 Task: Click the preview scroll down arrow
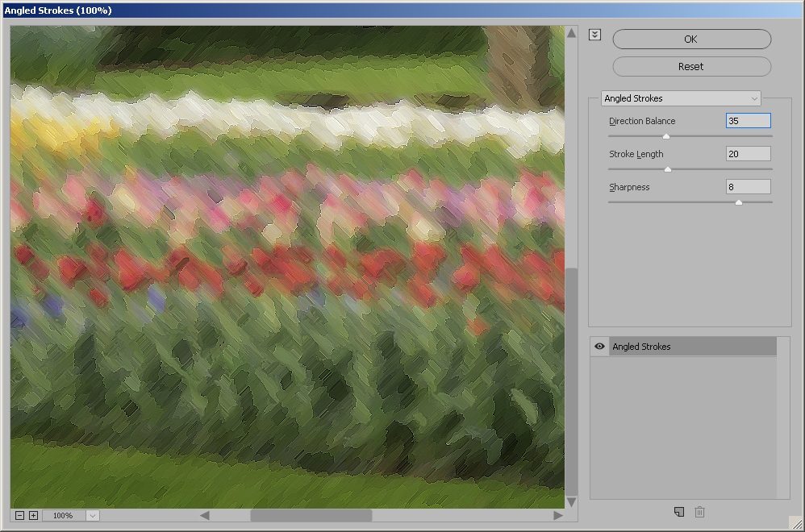coord(572,502)
